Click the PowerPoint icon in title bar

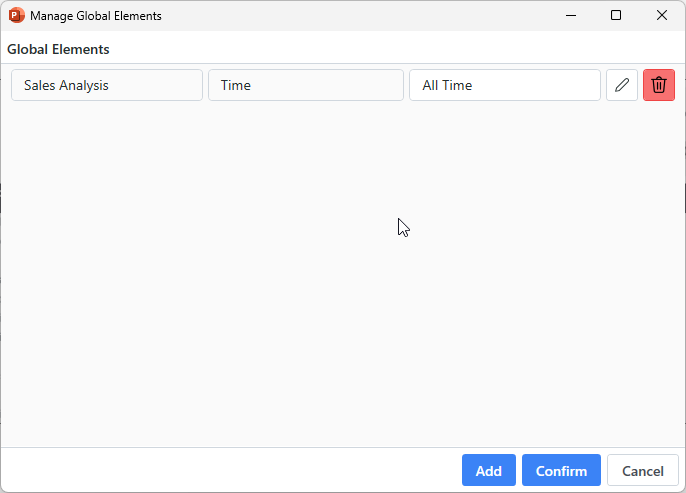[x=16, y=15]
